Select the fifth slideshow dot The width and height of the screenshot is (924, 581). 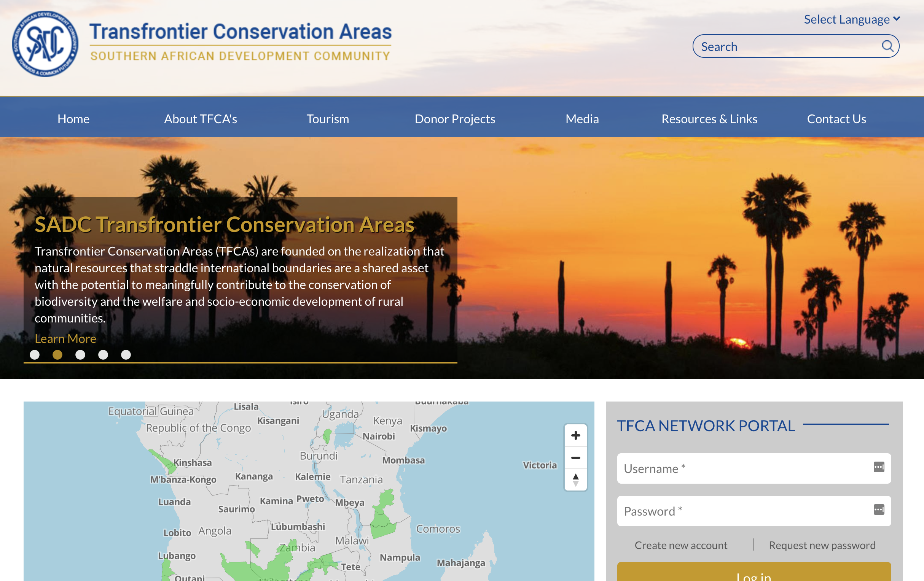(126, 355)
